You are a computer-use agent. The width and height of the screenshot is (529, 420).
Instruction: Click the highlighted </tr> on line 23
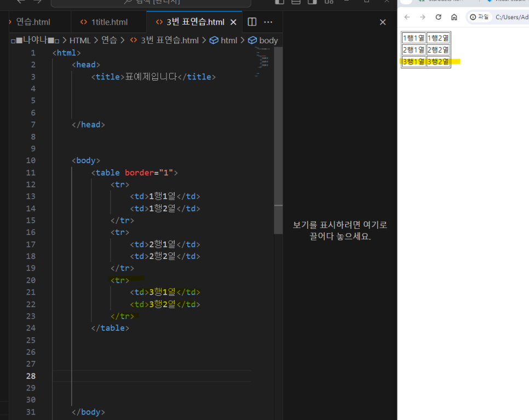122,317
